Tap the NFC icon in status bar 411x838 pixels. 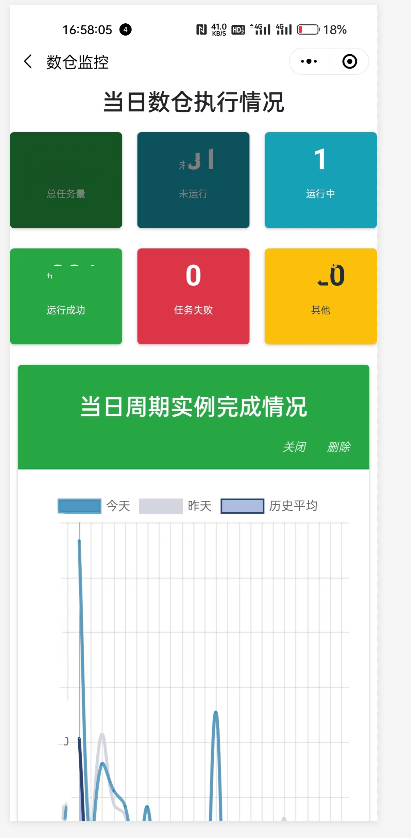click(201, 29)
